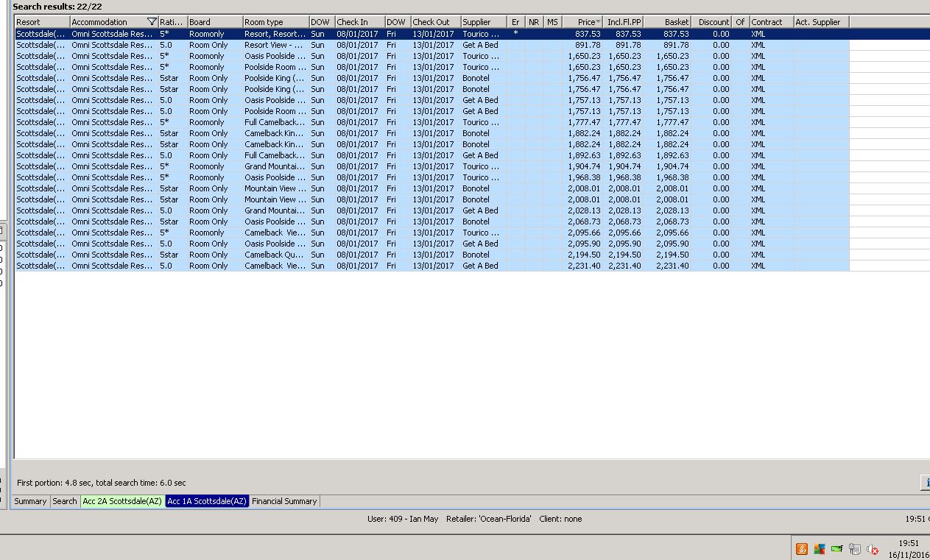The height and width of the screenshot is (560, 930).
Task: Open the Java tray icon
Action: coord(802,549)
